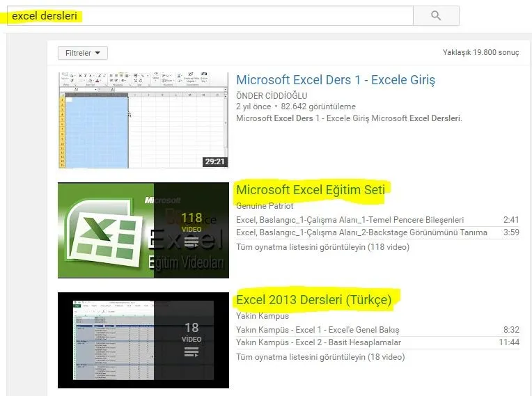The width and height of the screenshot is (532, 396).
Task: Click the playlist icon on the 118 video thumbnail
Action: pos(191,242)
